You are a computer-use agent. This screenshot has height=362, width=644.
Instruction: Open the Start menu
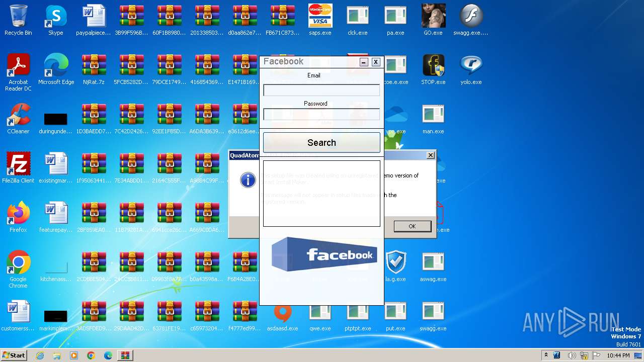point(14,355)
